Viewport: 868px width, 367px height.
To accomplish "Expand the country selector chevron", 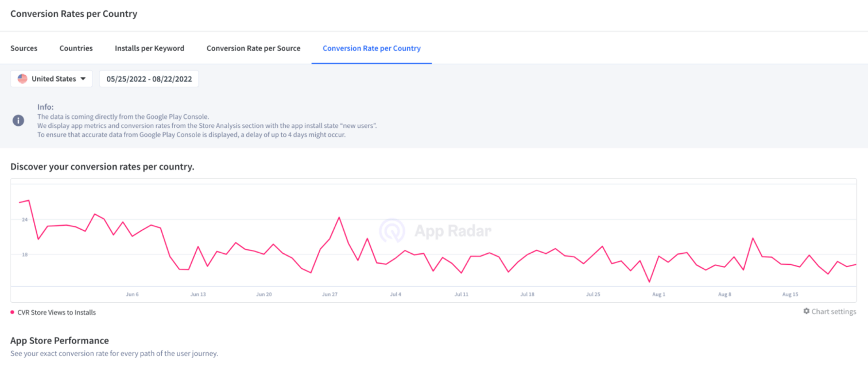I will [x=84, y=79].
